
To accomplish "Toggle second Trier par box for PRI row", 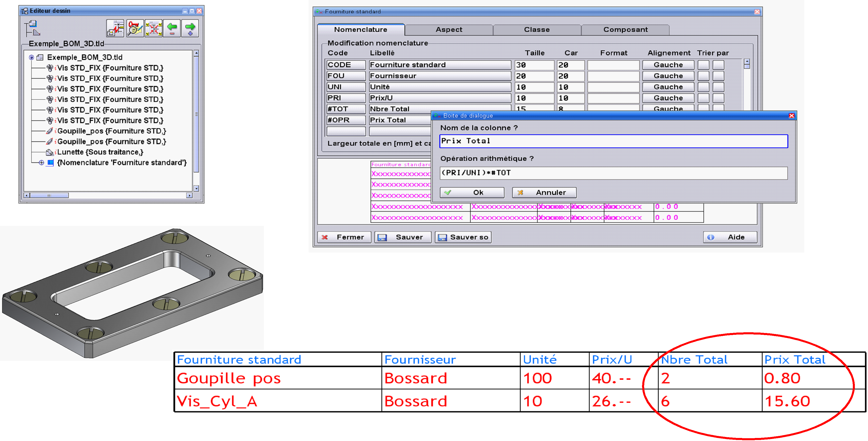I will [718, 98].
